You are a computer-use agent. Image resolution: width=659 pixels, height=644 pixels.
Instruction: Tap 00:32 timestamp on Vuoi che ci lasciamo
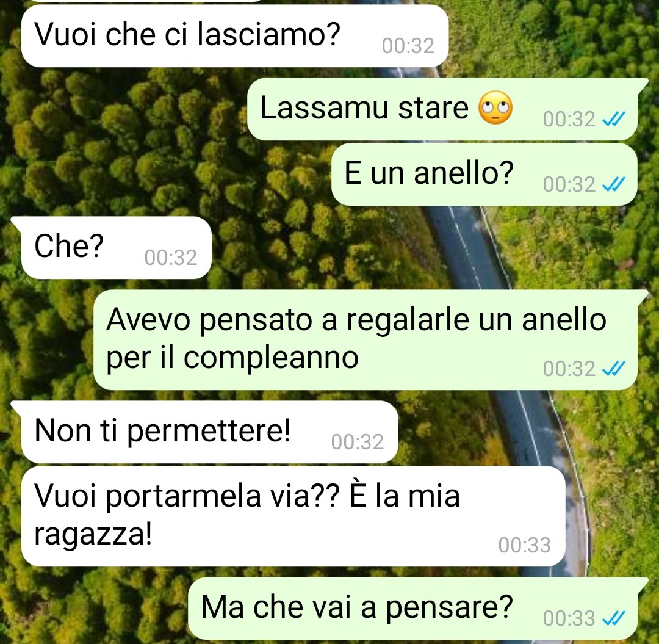408,45
